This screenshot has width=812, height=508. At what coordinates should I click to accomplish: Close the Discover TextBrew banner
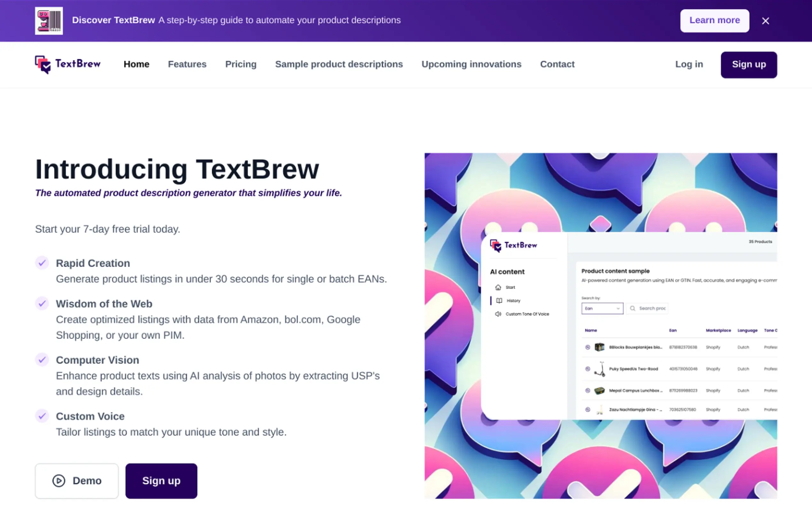click(x=765, y=21)
